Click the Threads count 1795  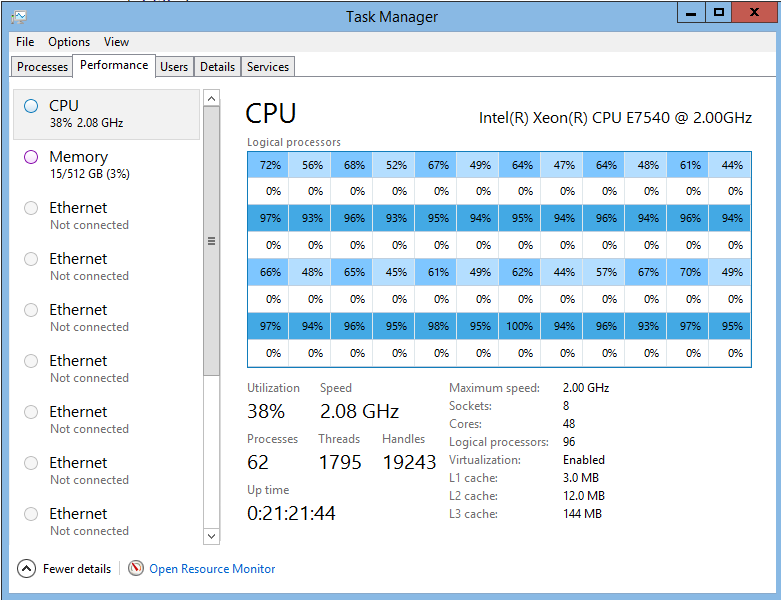340,463
